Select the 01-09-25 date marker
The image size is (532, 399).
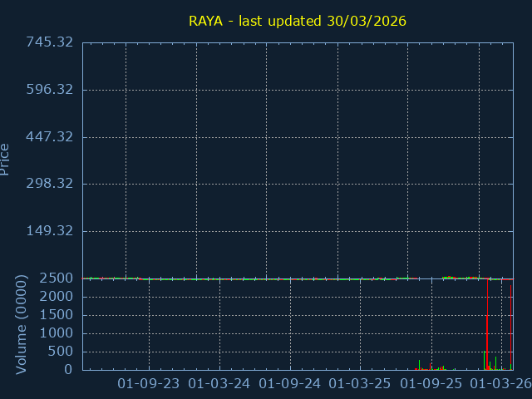[431, 384]
